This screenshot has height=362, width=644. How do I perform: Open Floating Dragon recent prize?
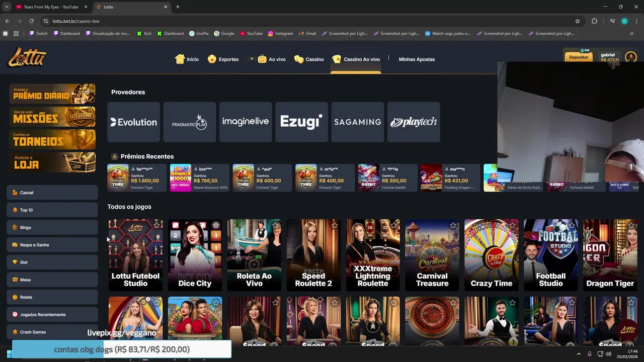point(450,178)
